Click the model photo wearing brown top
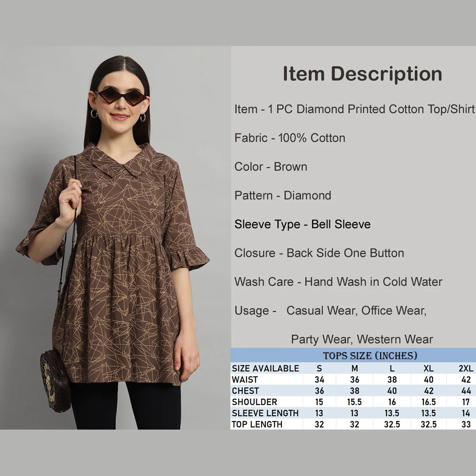The width and height of the screenshot is (476, 476). (x=115, y=238)
